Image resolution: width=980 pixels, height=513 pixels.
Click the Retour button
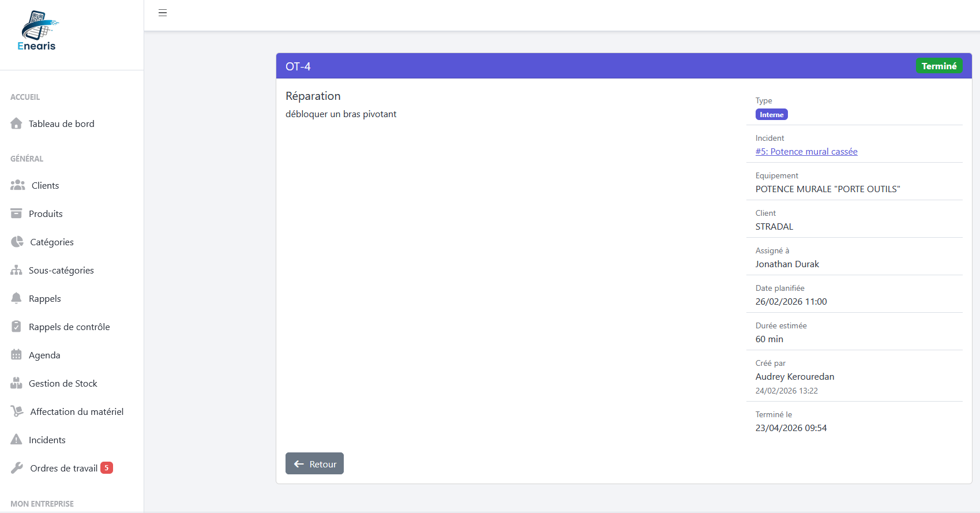coord(314,464)
